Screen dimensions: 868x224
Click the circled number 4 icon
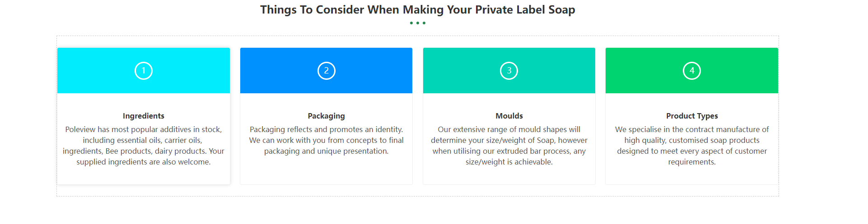tap(691, 71)
